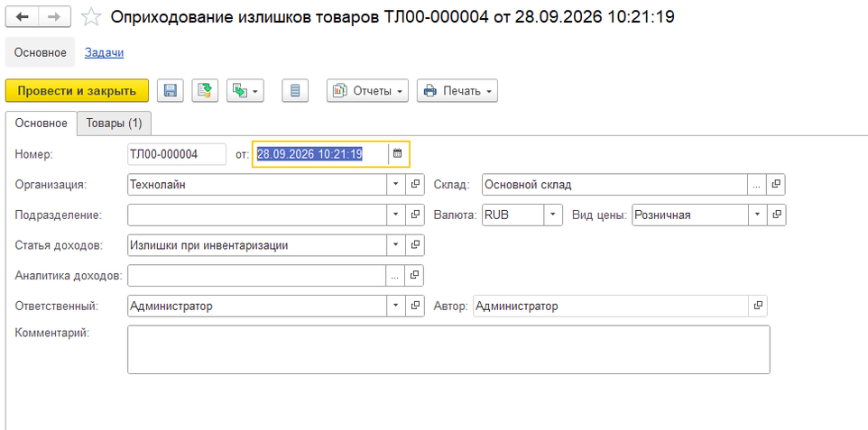Click the Ответственный field Администратор
Viewport: 868px width, 430px height.
257,306
